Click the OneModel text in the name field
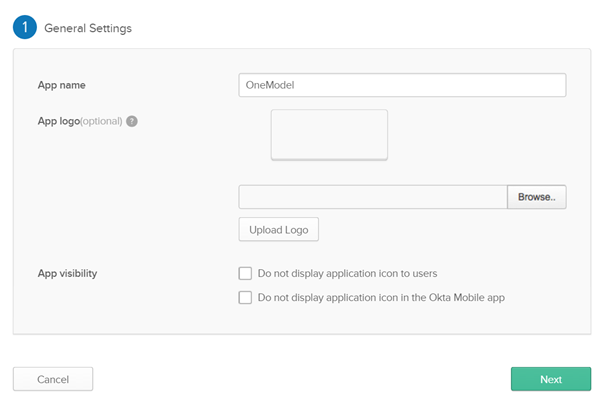This screenshot has height=411, width=602. (x=270, y=85)
